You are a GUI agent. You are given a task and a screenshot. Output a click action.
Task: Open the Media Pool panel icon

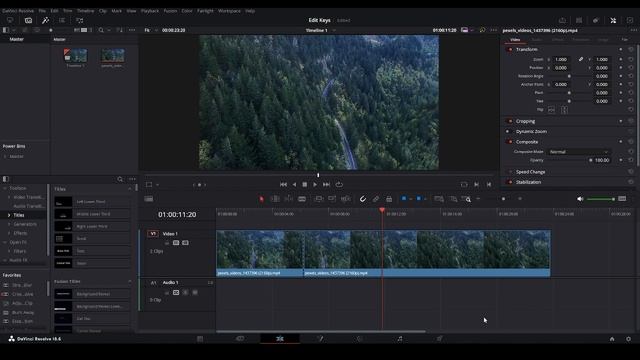28,20
